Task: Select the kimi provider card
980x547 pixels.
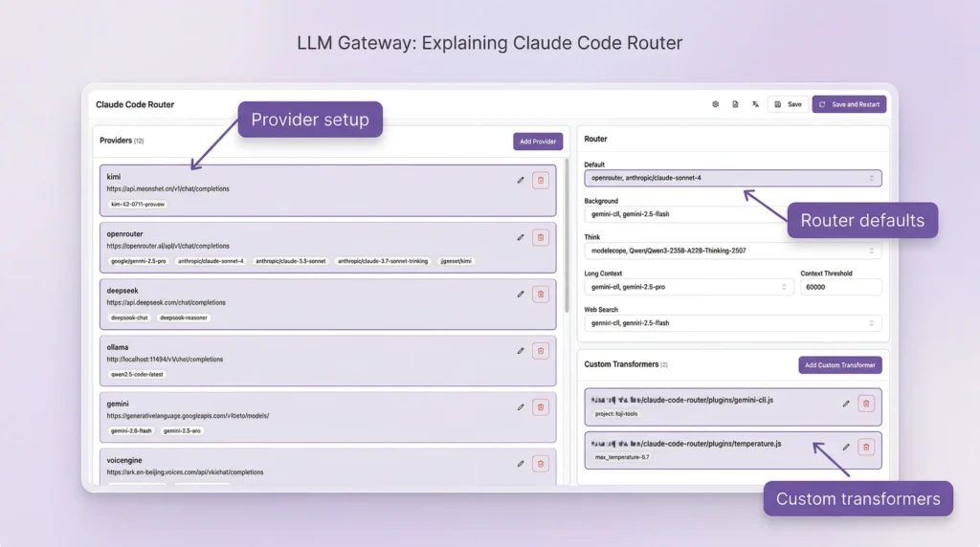Action: pos(327,190)
